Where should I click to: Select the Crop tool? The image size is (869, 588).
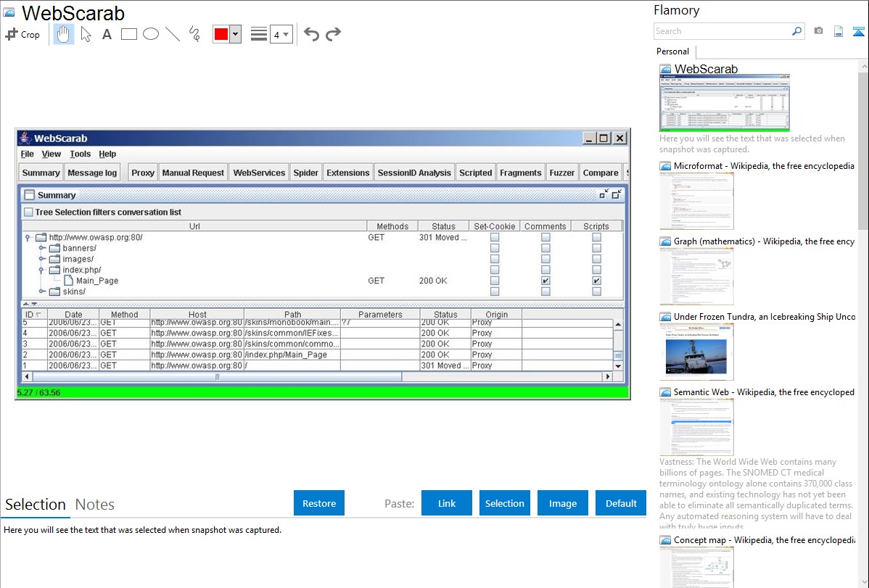[22, 34]
